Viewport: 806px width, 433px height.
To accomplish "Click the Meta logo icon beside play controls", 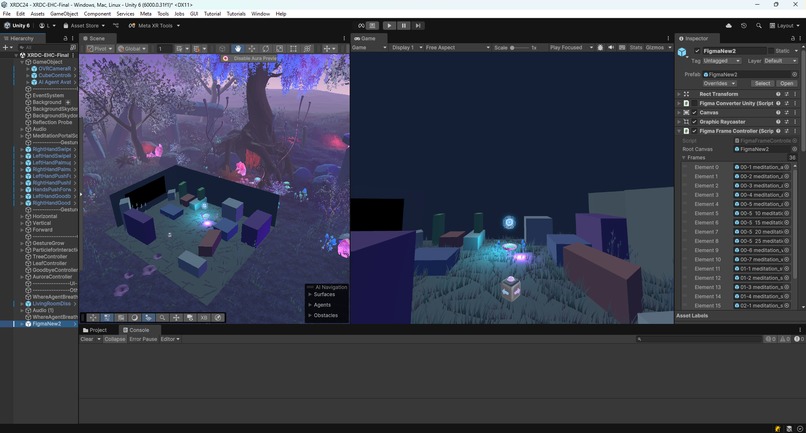I will pyautogui.click(x=361, y=25).
